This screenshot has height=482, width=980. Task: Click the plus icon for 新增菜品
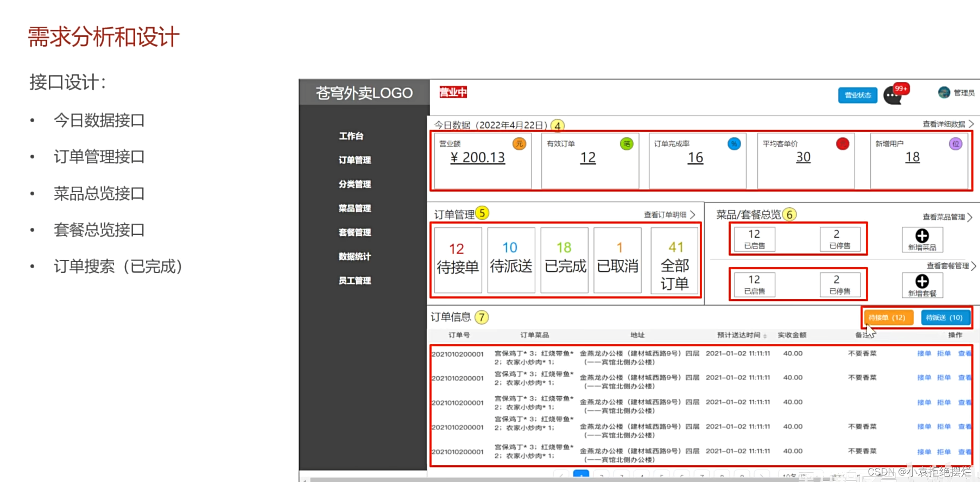[922, 236]
